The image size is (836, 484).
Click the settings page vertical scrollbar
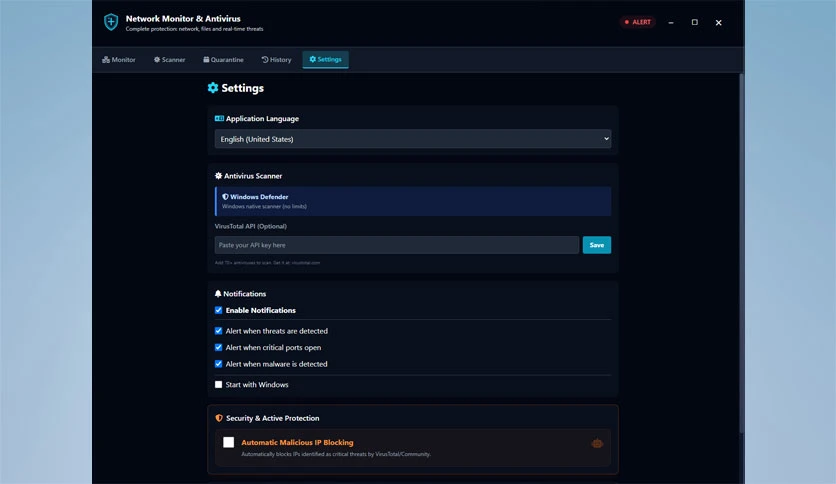click(741, 253)
